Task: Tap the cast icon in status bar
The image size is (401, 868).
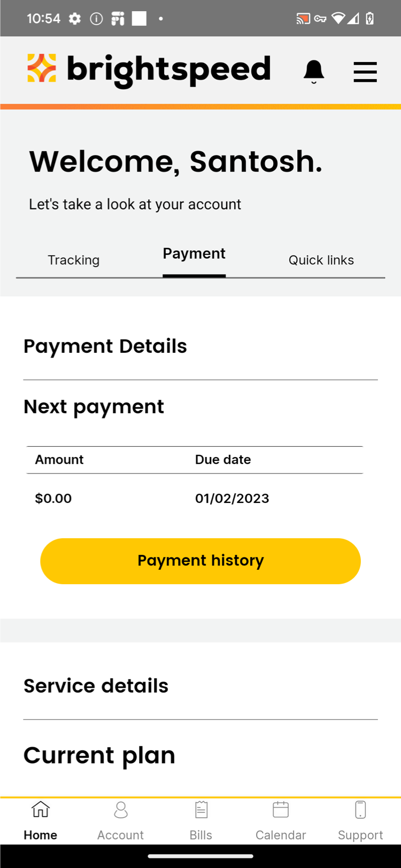Action: pyautogui.click(x=303, y=19)
